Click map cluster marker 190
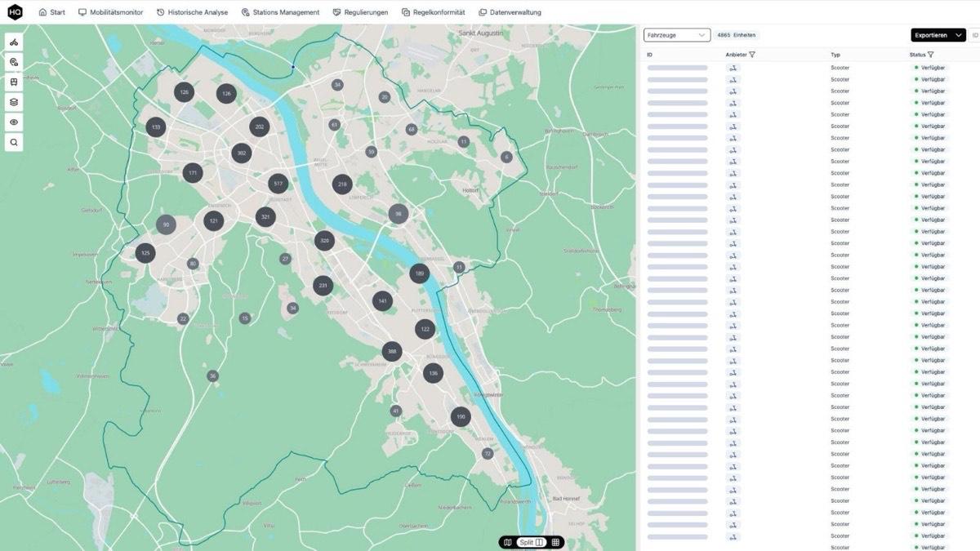This screenshot has width=980, height=551. coord(461,417)
